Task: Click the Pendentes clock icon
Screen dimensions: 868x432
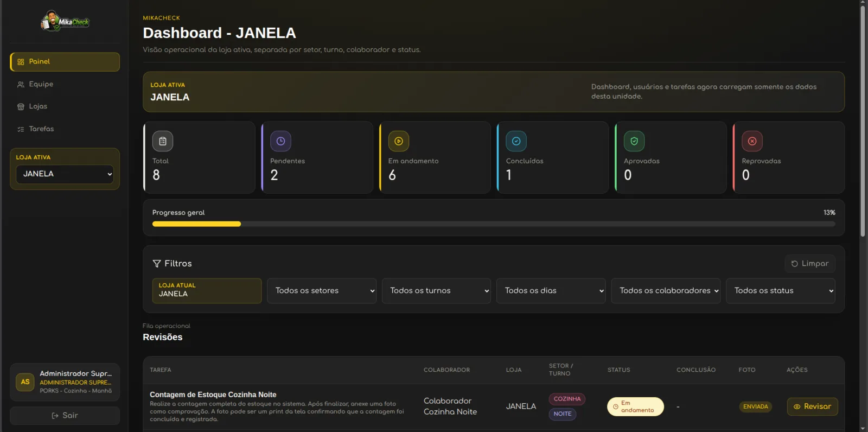Action: pyautogui.click(x=280, y=141)
